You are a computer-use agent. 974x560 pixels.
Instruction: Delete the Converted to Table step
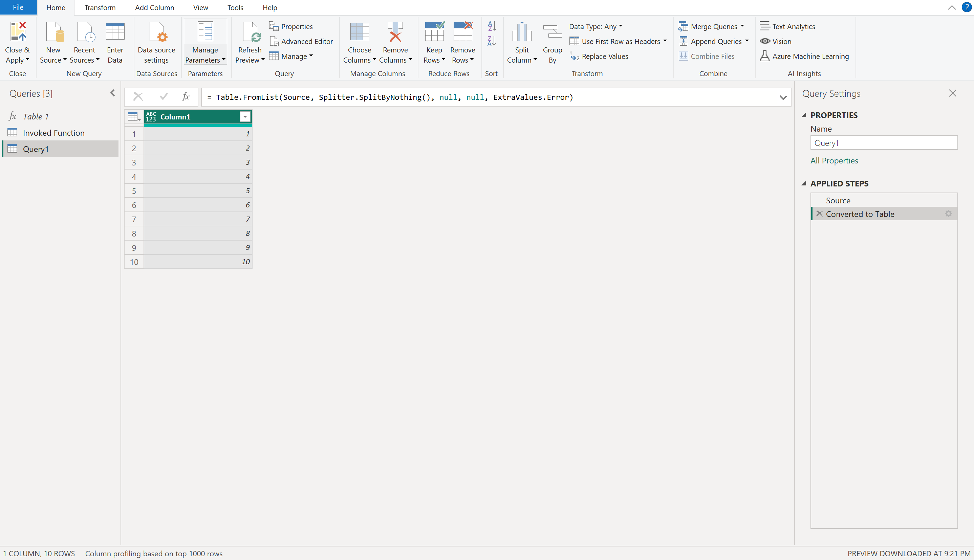coord(819,214)
